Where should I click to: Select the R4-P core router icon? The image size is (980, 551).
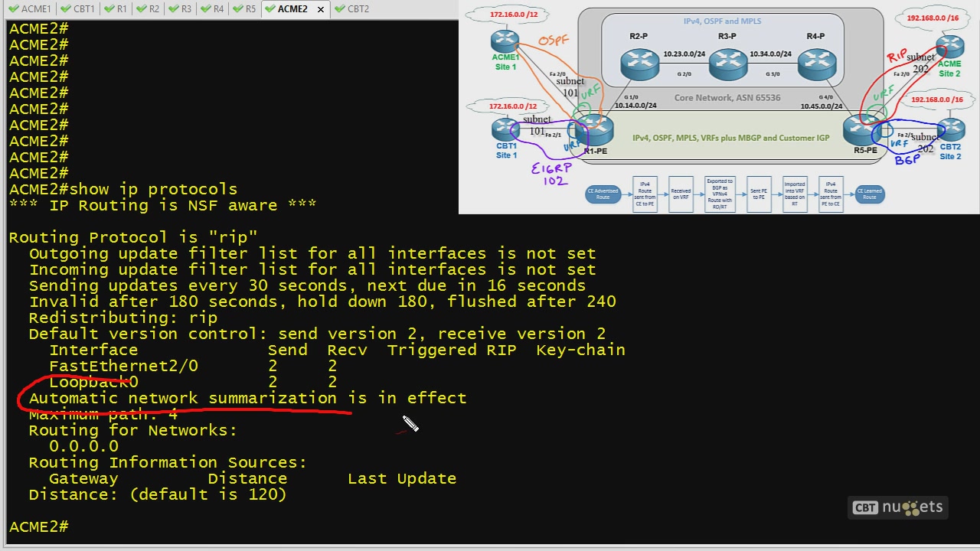816,64
